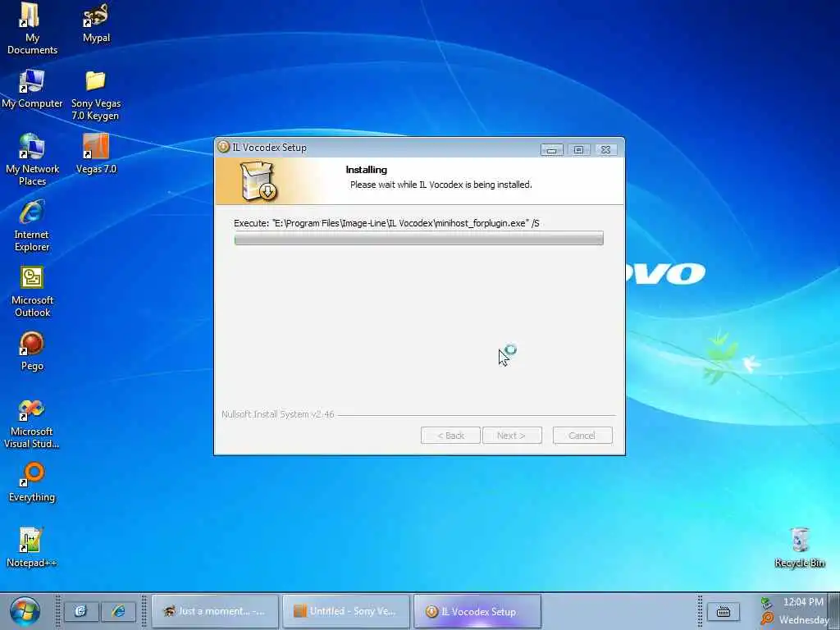This screenshot has width=840, height=630.
Task: Close the IL Vocodex Setup window
Action: pyautogui.click(x=606, y=150)
